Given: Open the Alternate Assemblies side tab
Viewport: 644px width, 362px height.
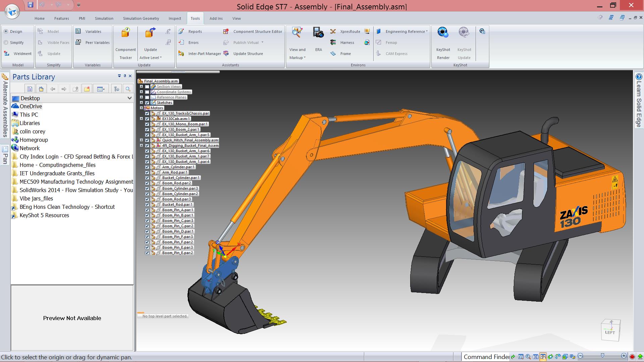Looking at the screenshot, I should (x=5, y=106).
